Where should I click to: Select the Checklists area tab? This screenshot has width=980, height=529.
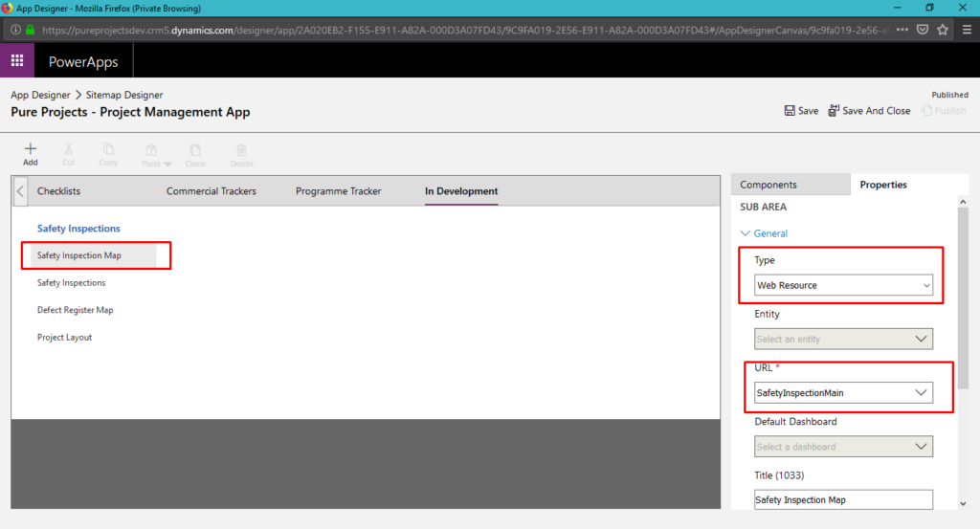(58, 191)
